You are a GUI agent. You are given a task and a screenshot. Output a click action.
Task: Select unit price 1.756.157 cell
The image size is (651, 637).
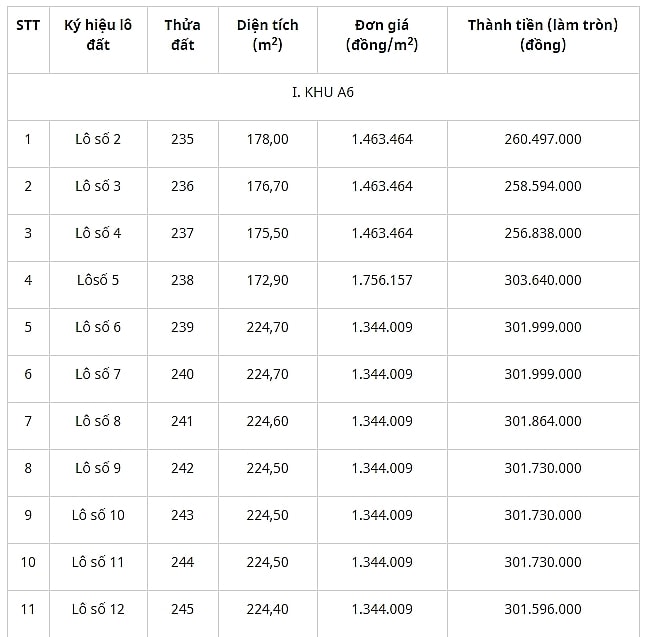pos(382,280)
